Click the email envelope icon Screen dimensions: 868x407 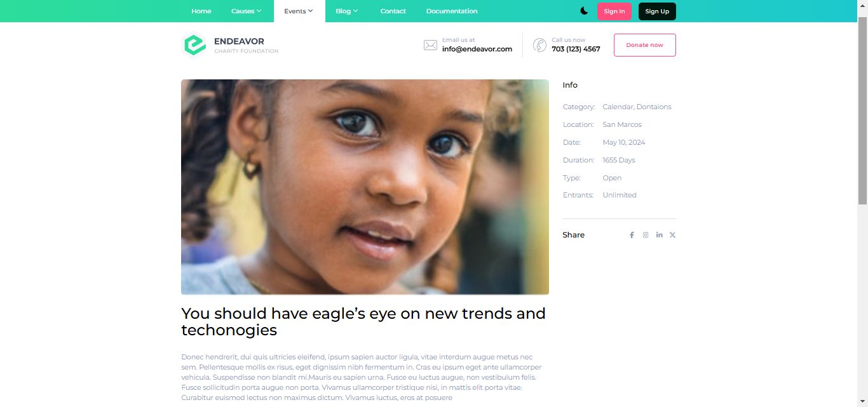click(x=430, y=45)
